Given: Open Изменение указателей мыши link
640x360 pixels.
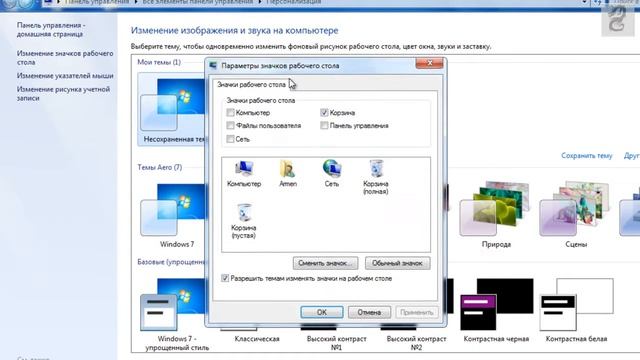Looking at the screenshot, I should click(x=65, y=76).
